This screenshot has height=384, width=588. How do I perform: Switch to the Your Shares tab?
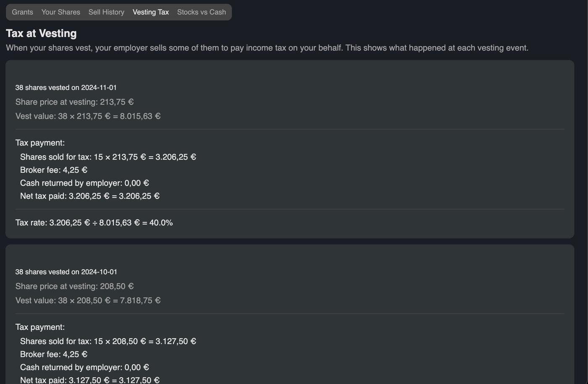pyautogui.click(x=60, y=12)
